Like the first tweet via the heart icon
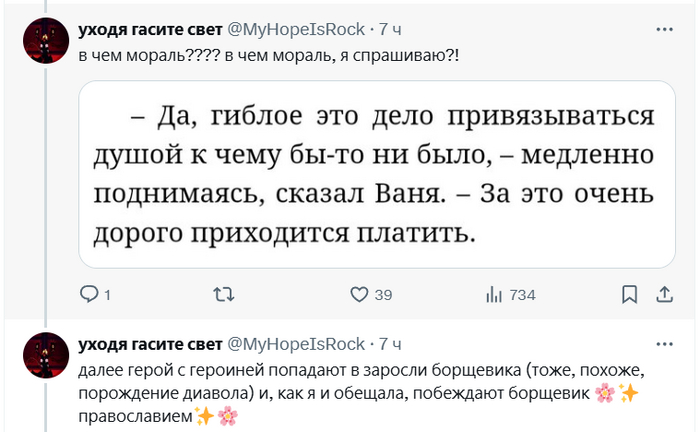This screenshot has height=432, width=700. click(359, 294)
